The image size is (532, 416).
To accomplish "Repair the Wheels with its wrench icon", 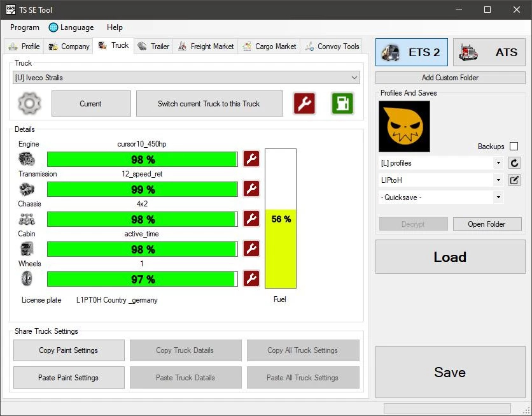I will pos(251,278).
